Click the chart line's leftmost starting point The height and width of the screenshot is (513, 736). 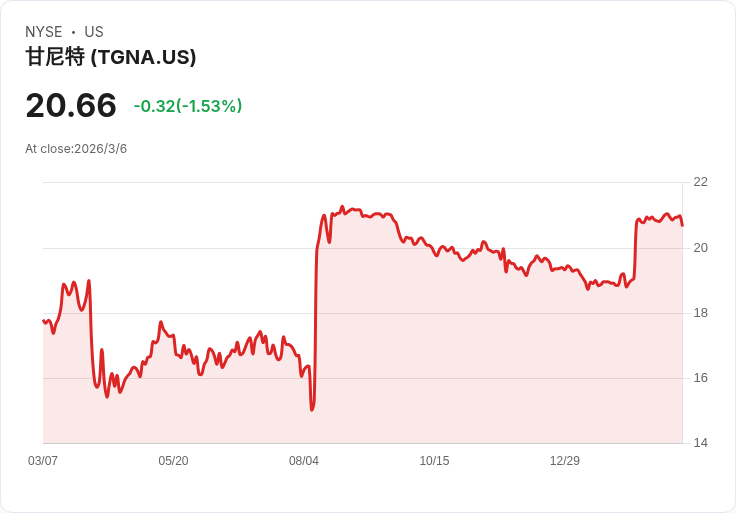pos(44,321)
